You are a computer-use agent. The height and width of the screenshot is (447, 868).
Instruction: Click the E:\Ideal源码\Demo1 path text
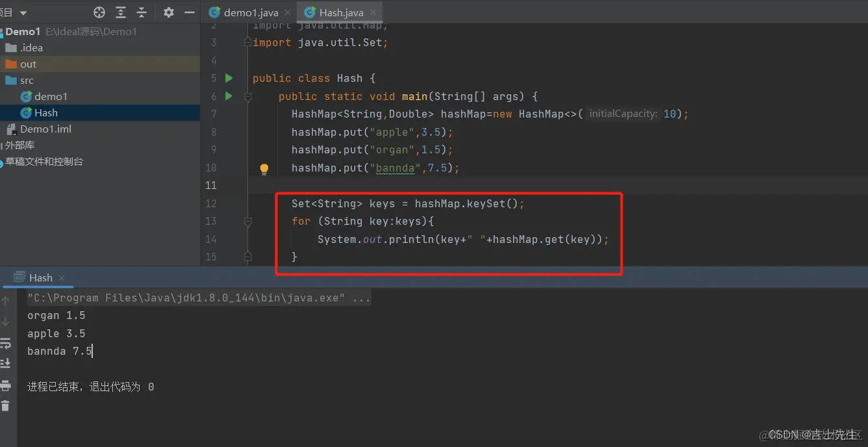click(91, 31)
